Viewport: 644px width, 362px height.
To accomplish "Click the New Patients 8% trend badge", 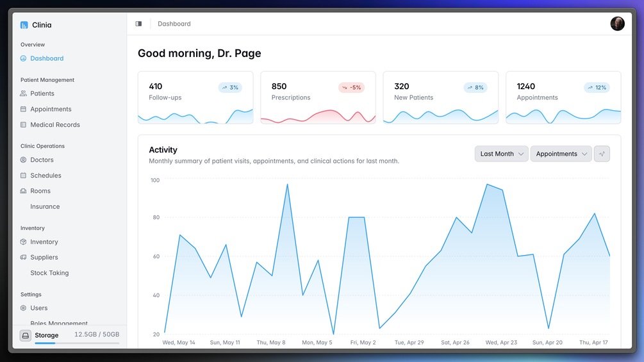I will 475,87.
